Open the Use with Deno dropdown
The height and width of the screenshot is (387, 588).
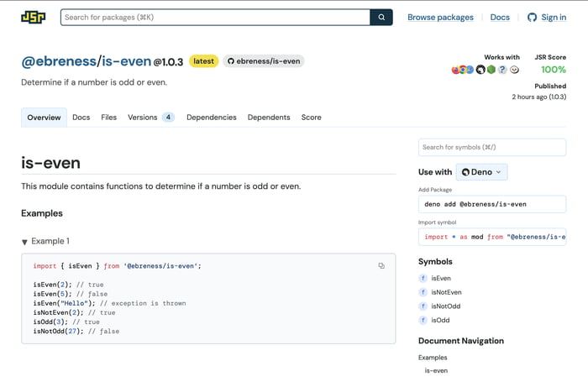tap(481, 172)
